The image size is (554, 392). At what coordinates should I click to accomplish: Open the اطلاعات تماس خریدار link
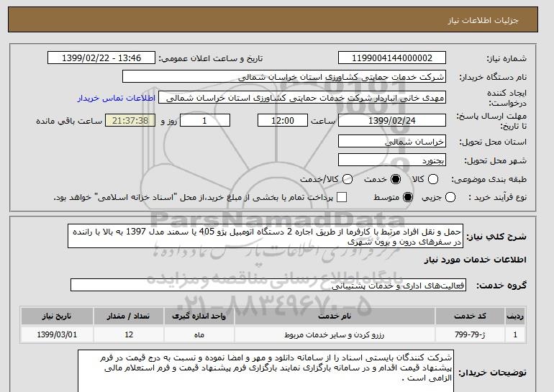point(117,98)
